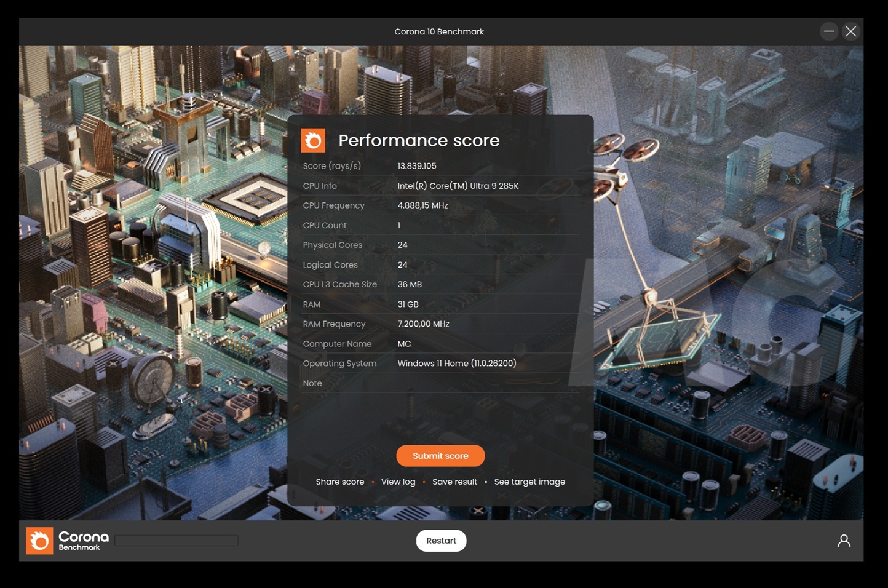Click the Corona flame logo beside Performance score

[312, 140]
